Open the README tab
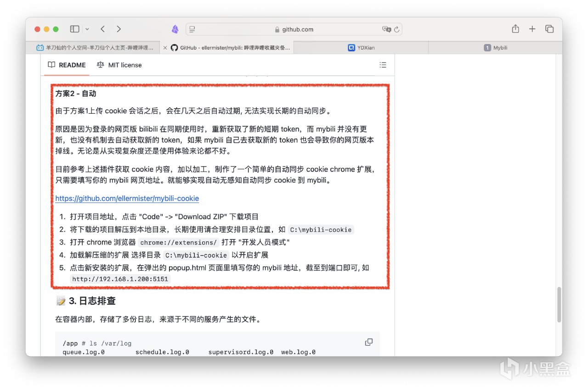Screen dimensions: 588x390 tap(67, 65)
